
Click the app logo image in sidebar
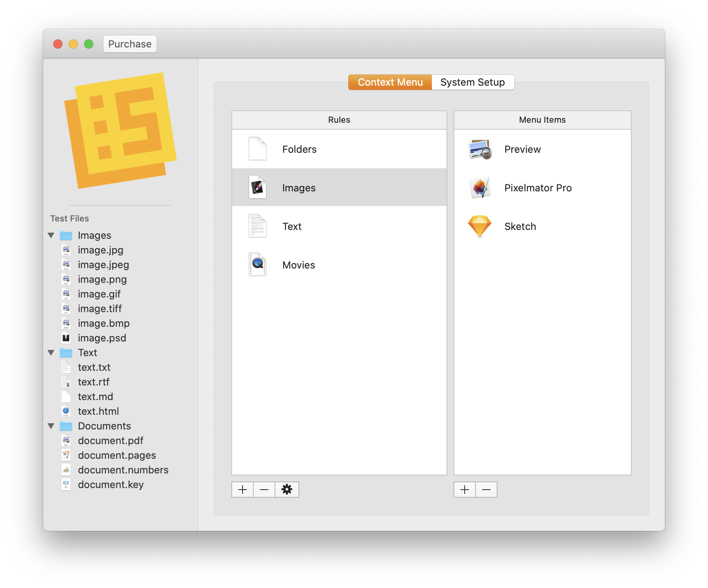click(120, 130)
